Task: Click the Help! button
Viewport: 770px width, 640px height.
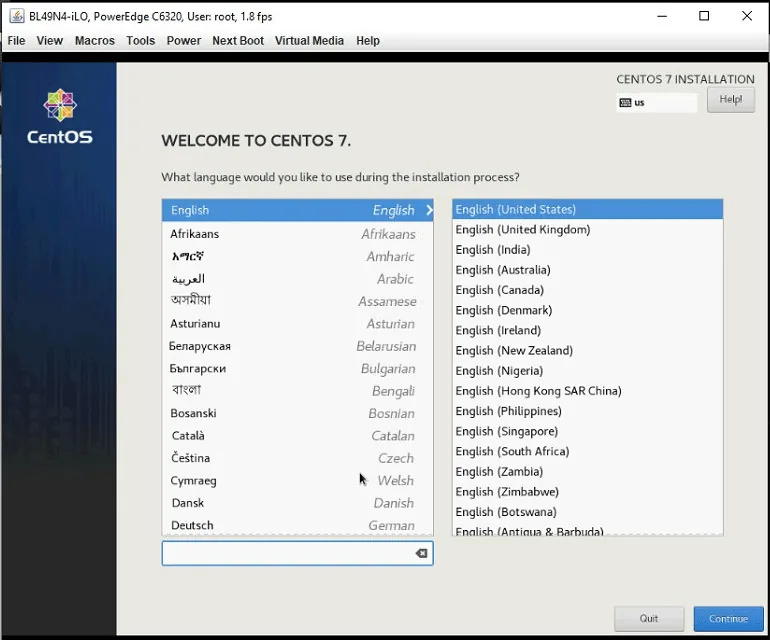Action: (x=731, y=99)
